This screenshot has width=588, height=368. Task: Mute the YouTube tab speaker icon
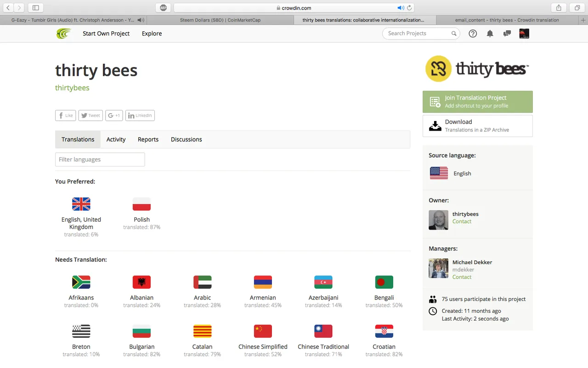click(x=141, y=20)
